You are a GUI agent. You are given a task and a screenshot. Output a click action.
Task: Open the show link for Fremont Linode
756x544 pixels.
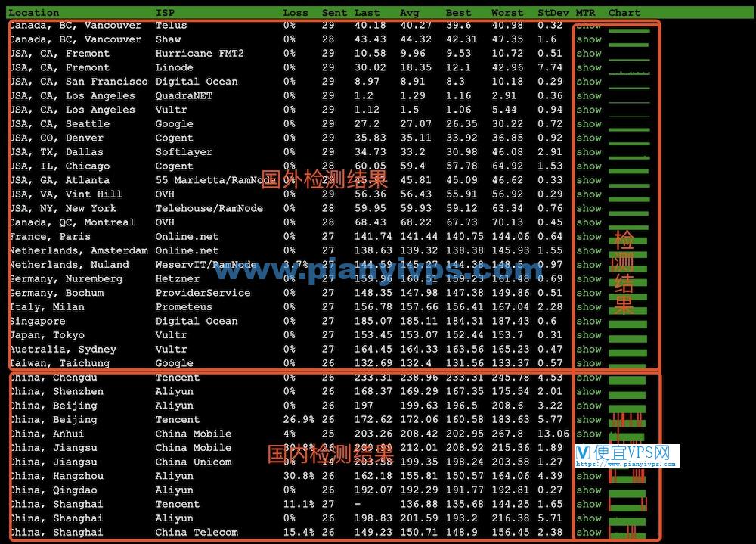pyautogui.click(x=589, y=67)
